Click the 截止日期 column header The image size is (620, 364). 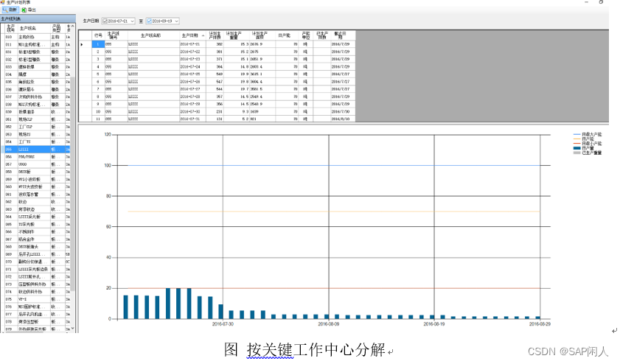[342, 35]
